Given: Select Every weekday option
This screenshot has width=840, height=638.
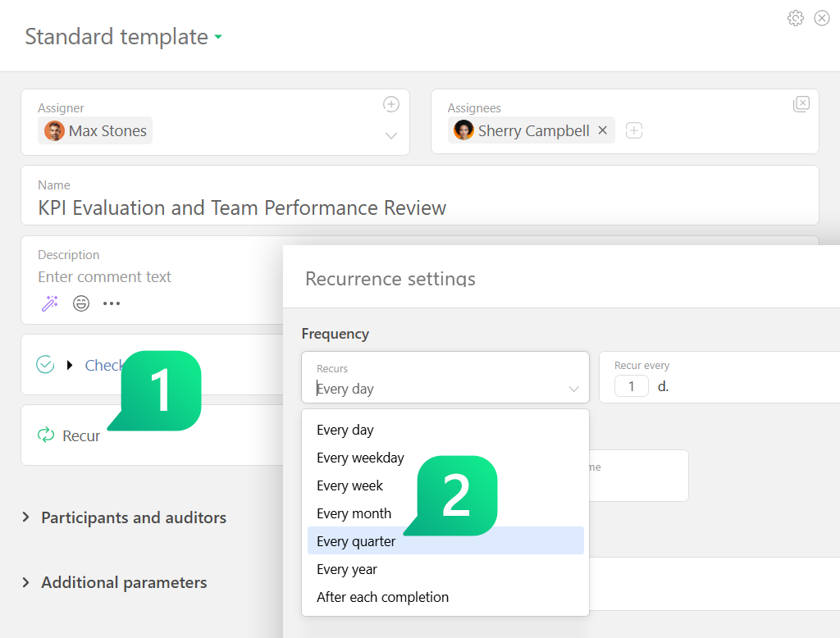Looking at the screenshot, I should tap(445, 458).
